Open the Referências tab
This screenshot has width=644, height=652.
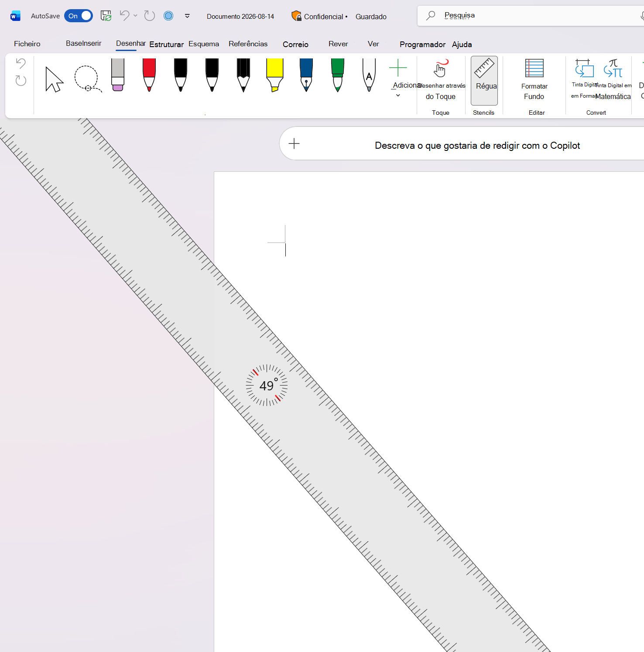pos(248,44)
